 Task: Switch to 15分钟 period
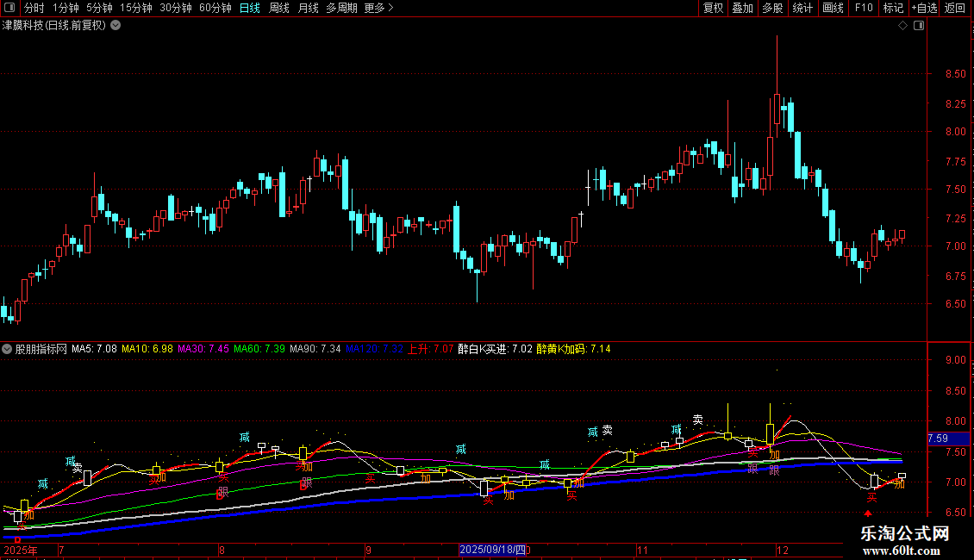[x=136, y=8]
